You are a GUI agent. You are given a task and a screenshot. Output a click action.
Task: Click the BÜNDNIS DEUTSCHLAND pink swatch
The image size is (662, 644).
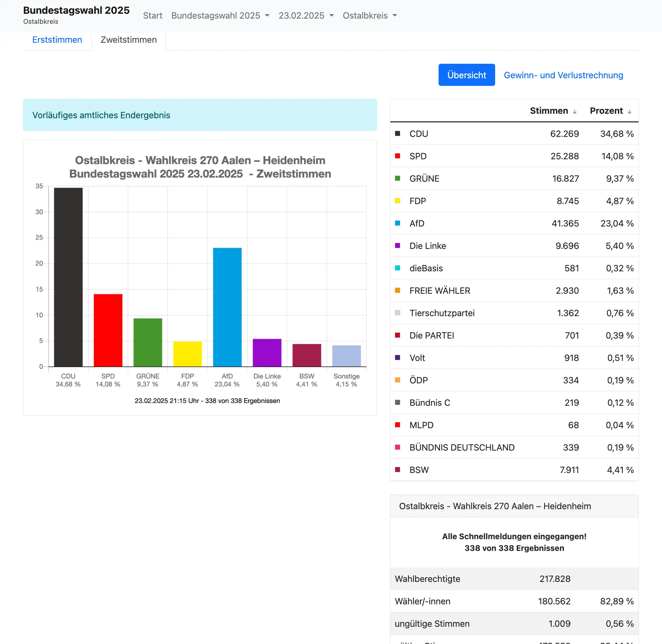[x=398, y=447]
